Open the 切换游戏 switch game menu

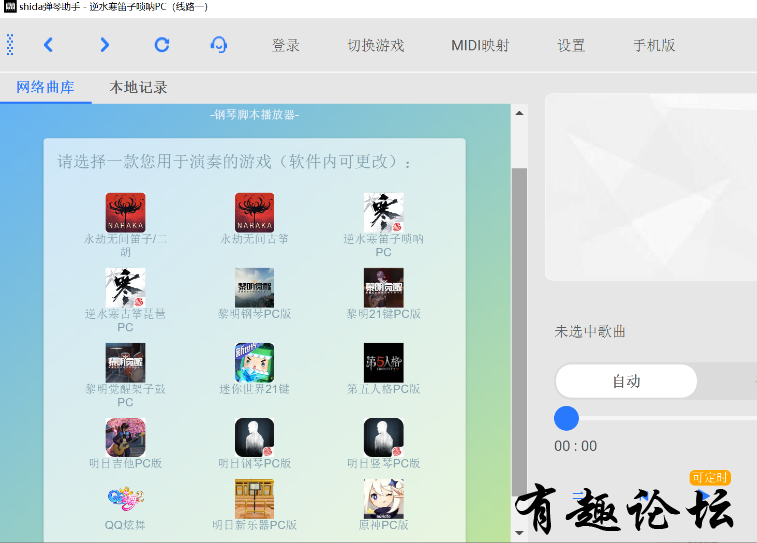(376, 45)
